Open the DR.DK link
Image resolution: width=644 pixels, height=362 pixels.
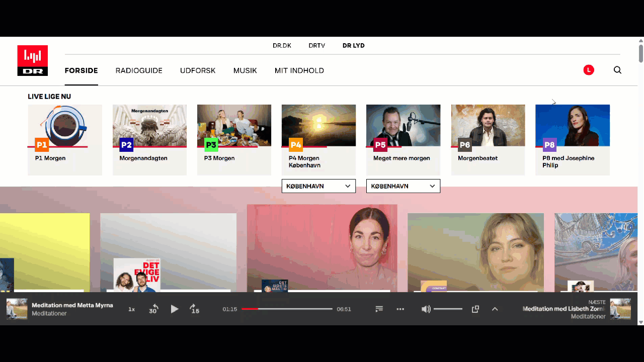282,45
